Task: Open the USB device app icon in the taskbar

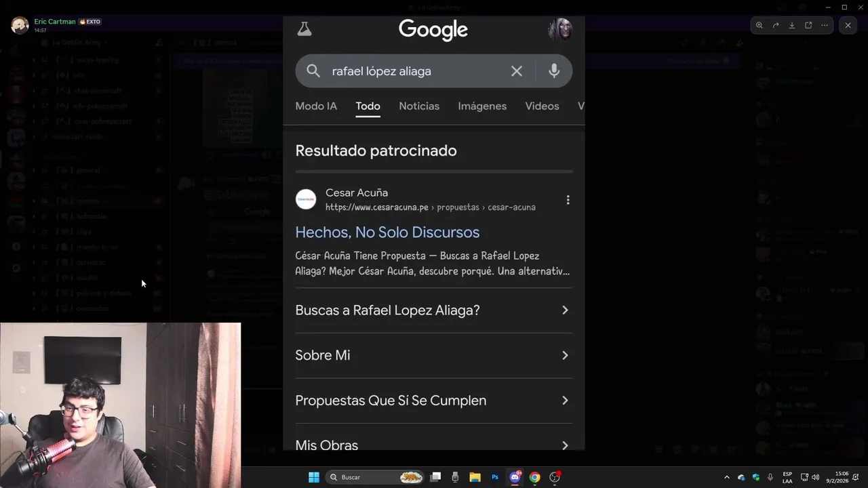Action: [455, 477]
